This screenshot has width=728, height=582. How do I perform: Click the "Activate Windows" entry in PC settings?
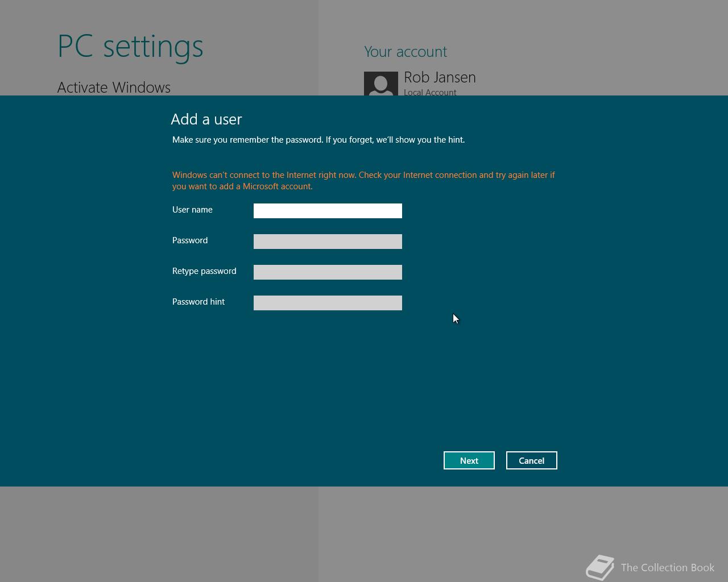tap(114, 87)
